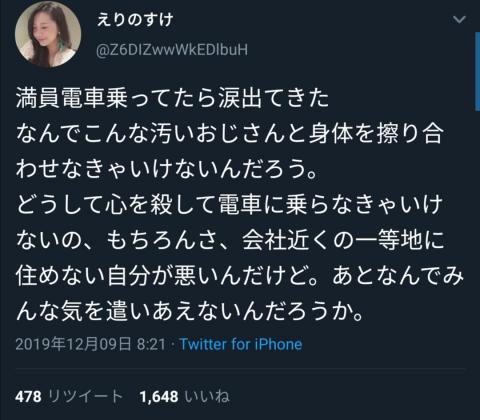Click tweet line containing 会社近くの一等地に
This screenshot has width=480, height=420.
230,240
